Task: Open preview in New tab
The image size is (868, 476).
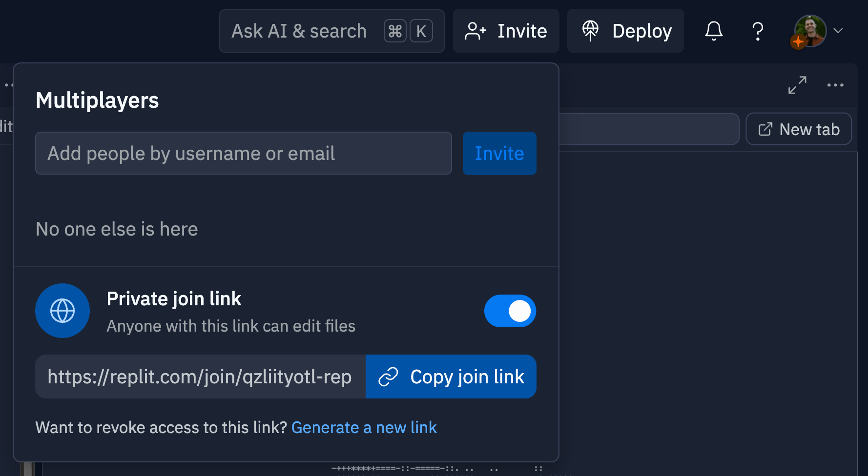Action: point(799,129)
